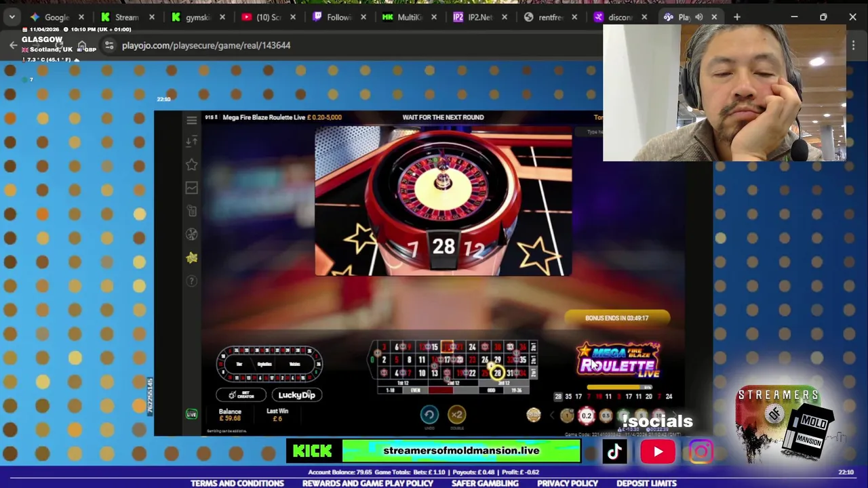
Task: Click the site settings icon left of URL
Action: (x=109, y=45)
